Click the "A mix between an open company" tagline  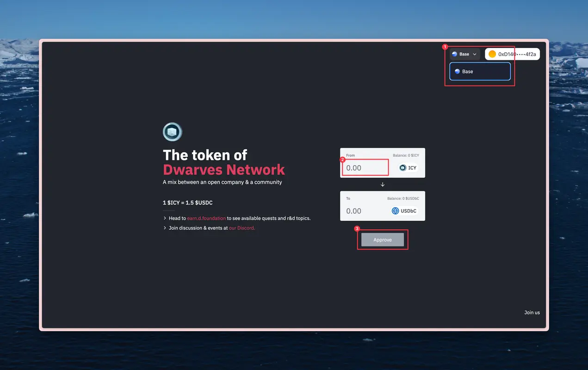pos(223,182)
